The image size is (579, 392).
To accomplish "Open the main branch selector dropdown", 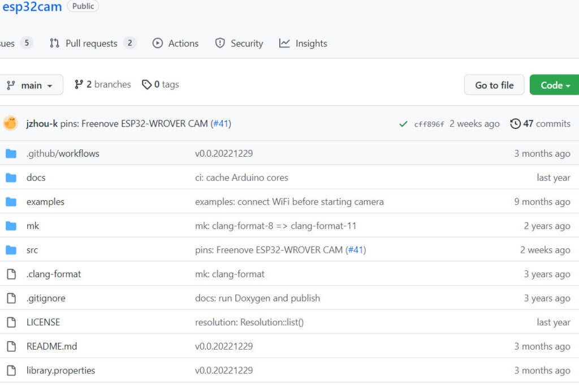I will point(30,85).
